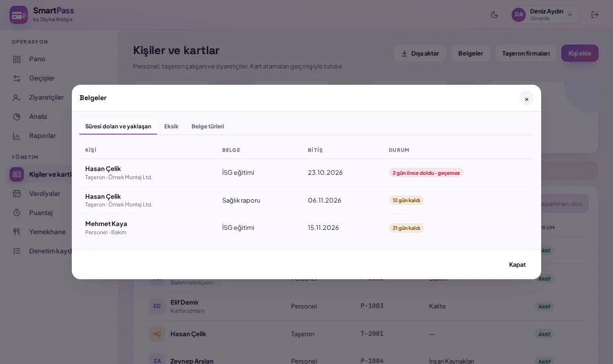Close the Belgeler dialog with the X
Viewport: 613px width, 364px height.
(526, 99)
